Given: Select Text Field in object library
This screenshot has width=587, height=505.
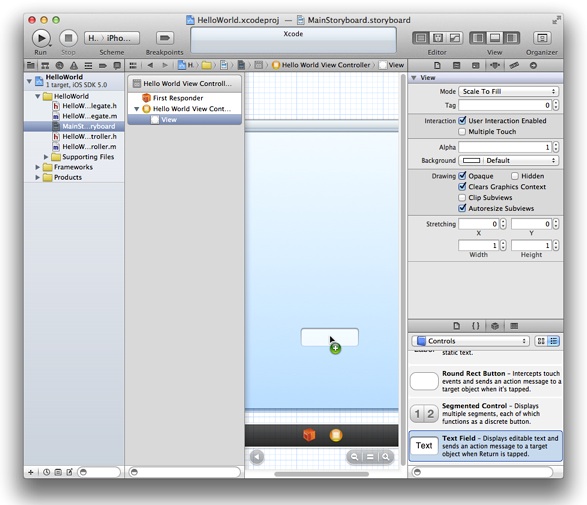Looking at the screenshot, I should 486,445.
